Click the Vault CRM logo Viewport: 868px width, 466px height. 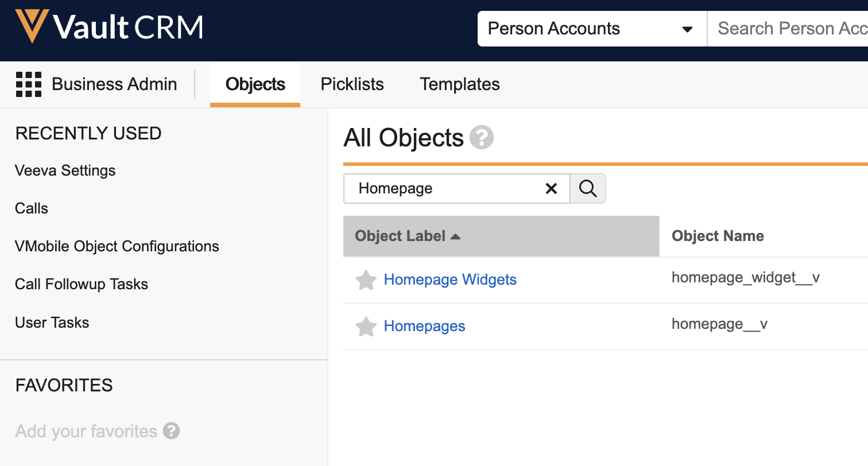(x=109, y=28)
